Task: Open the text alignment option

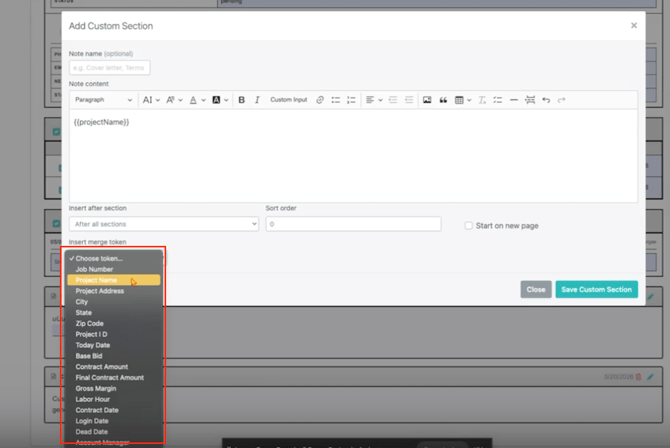Action: [x=374, y=100]
